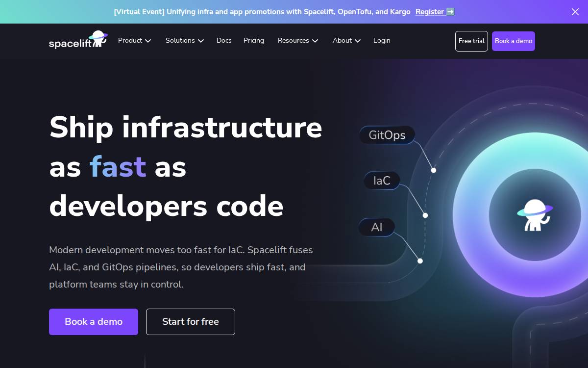Close the virtual event announcement banner
This screenshot has height=368, width=588.
click(x=575, y=12)
